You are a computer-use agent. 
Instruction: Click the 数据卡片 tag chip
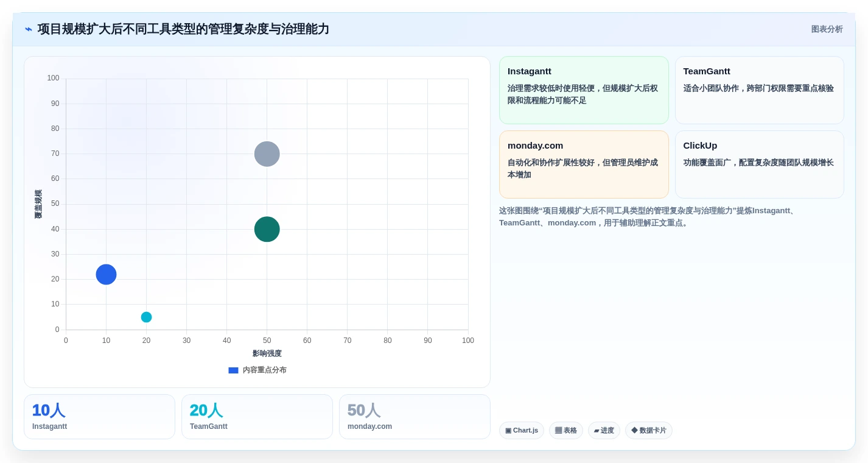click(649, 430)
